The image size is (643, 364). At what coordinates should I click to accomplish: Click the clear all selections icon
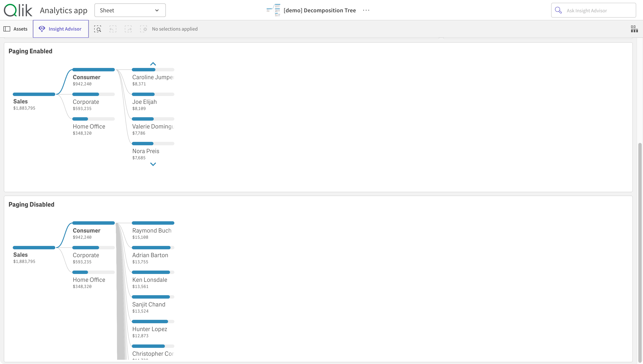tap(143, 29)
